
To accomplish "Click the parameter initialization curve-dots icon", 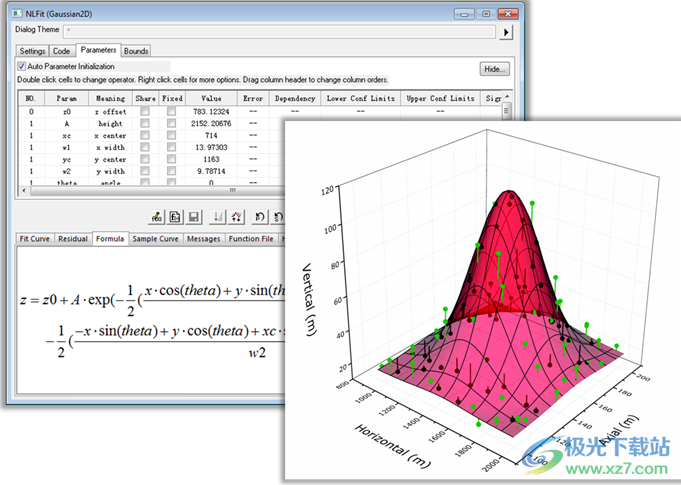I will pos(236,217).
